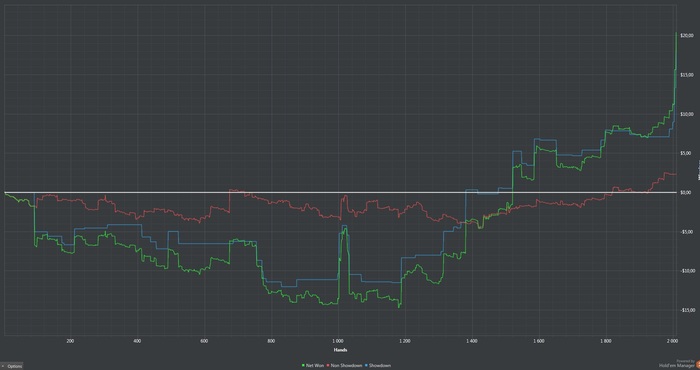The height and width of the screenshot is (370, 700).
Task: Toggle the Non Showdown legend entry
Action: point(345,366)
